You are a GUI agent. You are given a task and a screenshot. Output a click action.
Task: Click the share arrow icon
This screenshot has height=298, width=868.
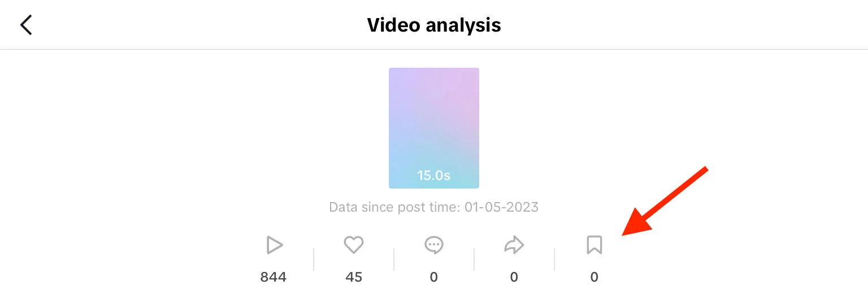(x=514, y=245)
